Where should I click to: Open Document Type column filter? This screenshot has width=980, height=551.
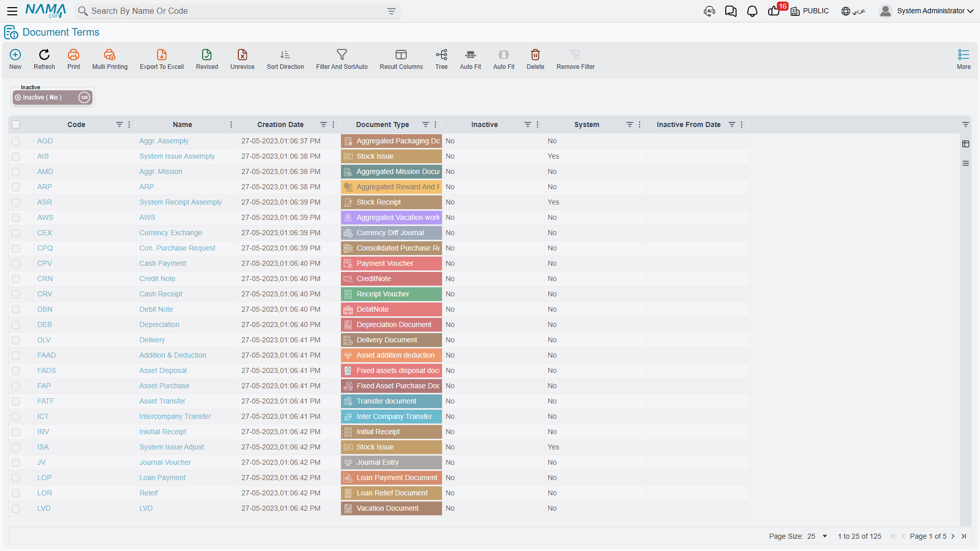[x=426, y=124]
